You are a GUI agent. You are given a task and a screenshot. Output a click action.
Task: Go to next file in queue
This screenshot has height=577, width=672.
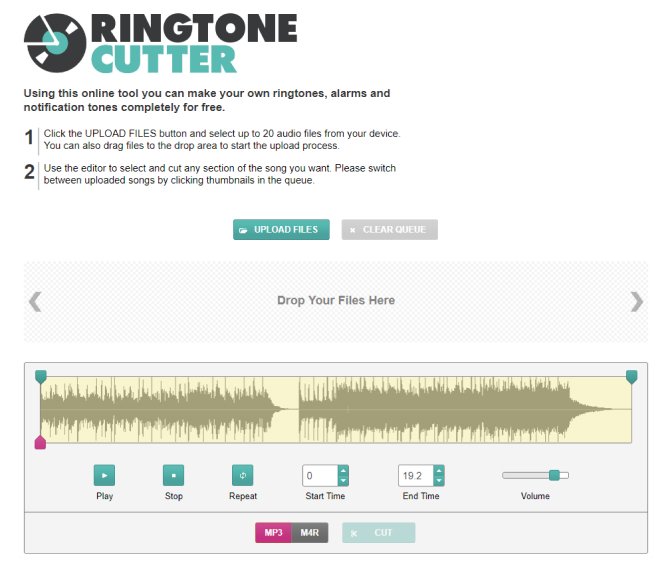(636, 301)
